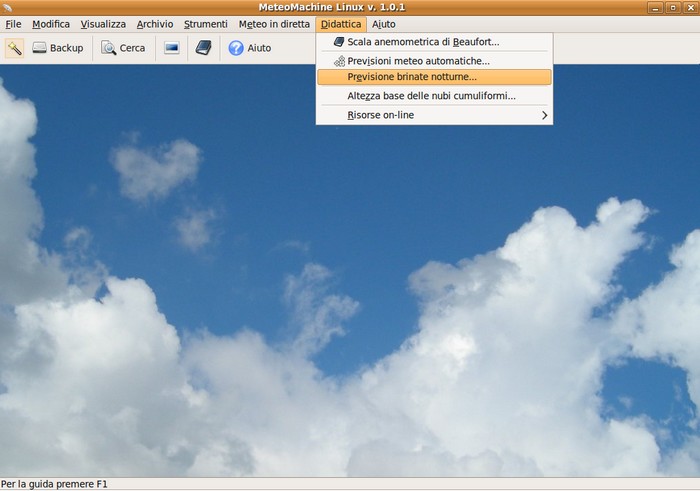Viewport: 700px width, 491px height.
Task: Minimize the MeteoMachine window
Action: click(655, 8)
